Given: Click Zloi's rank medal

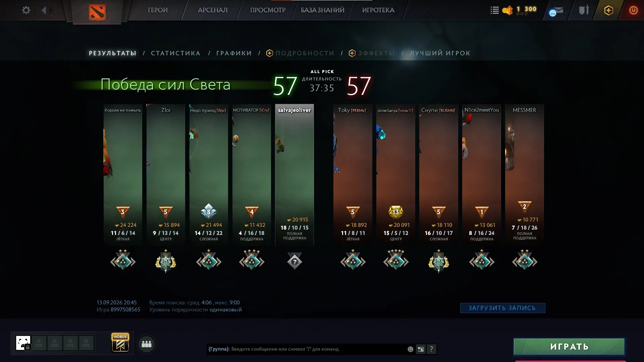Looking at the screenshot, I should point(166,260).
